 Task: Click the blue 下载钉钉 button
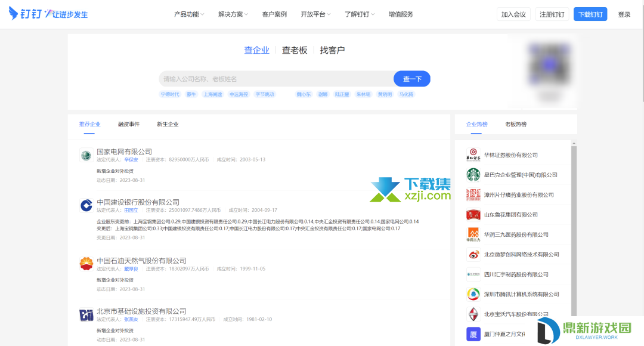590,14
